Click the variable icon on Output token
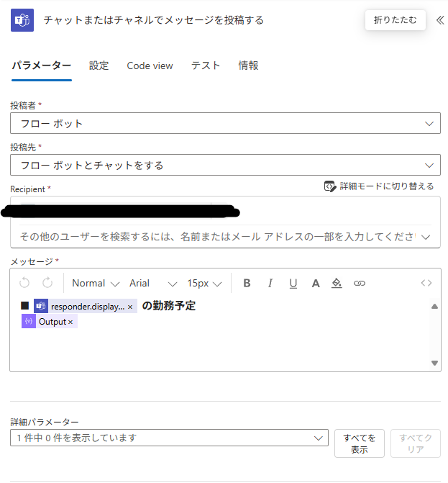The width and height of the screenshot is (448, 483). click(29, 321)
